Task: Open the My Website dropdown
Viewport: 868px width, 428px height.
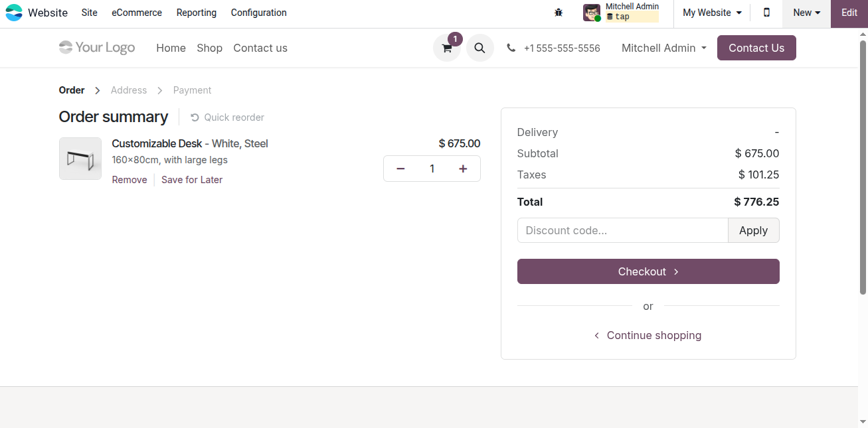Action: click(711, 12)
